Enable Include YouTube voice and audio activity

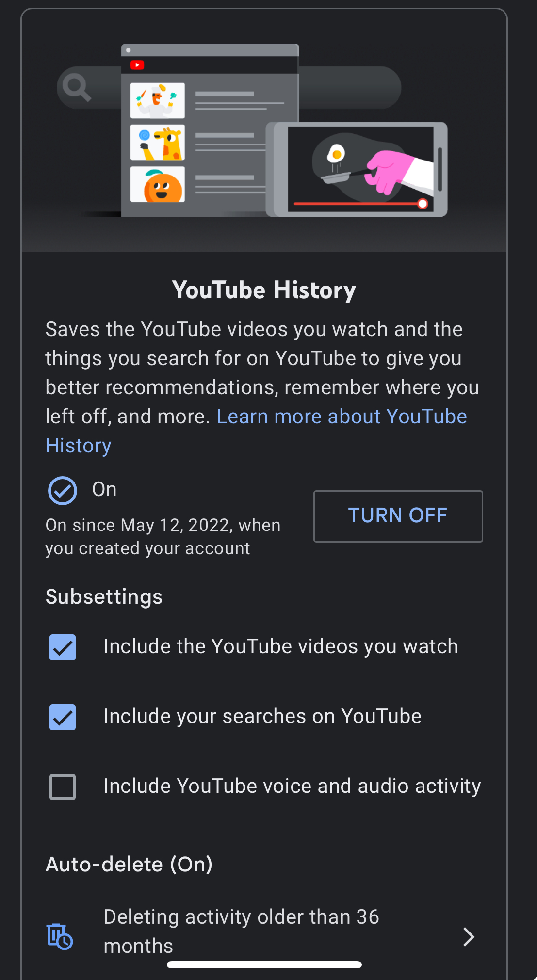click(x=63, y=787)
